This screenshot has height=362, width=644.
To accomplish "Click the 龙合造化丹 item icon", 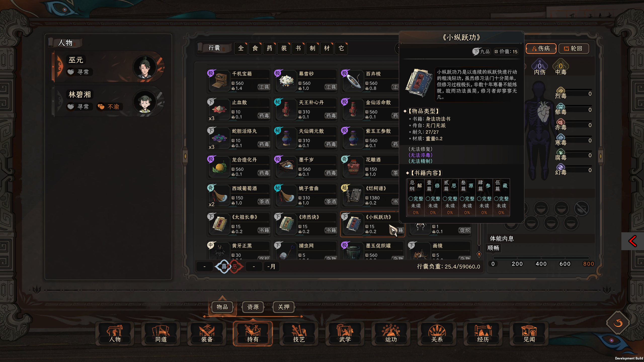I will pos(219,167).
